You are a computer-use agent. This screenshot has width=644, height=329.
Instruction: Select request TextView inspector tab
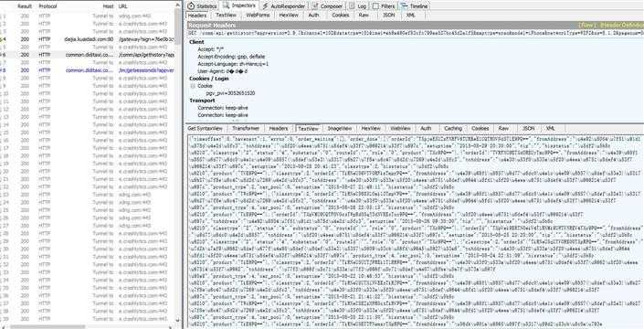226,16
